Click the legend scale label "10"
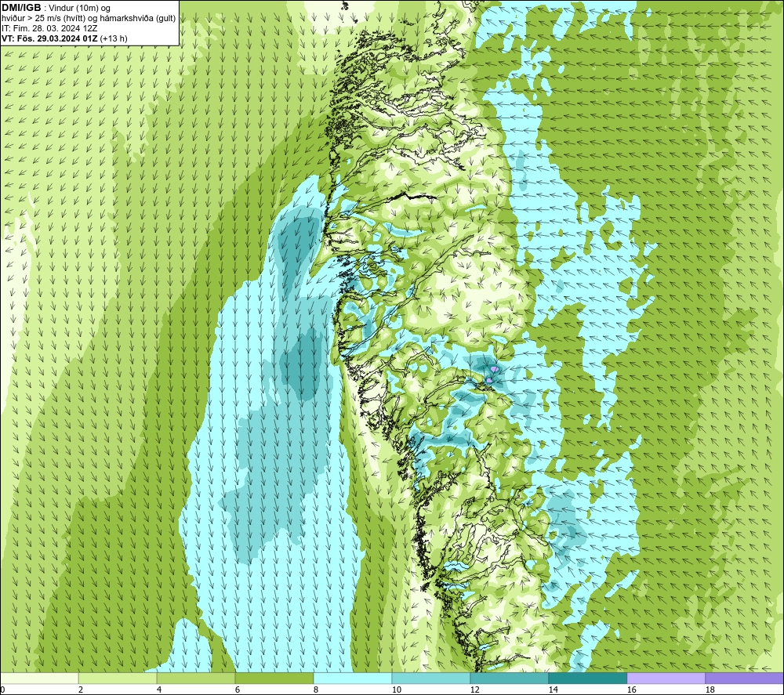 (397, 690)
